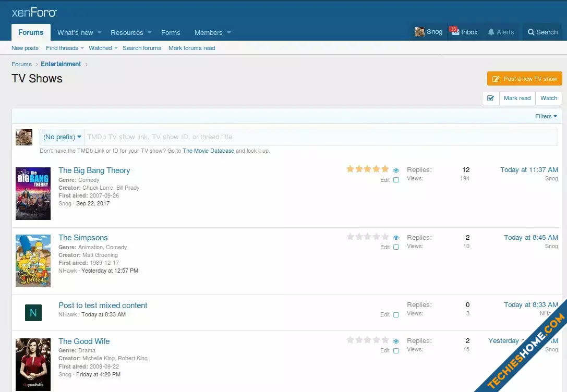The height and width of the screenshot is (392, 567).
Task: Click the NHawk 'N' avatar icon
Action: (x=33, y=313)
